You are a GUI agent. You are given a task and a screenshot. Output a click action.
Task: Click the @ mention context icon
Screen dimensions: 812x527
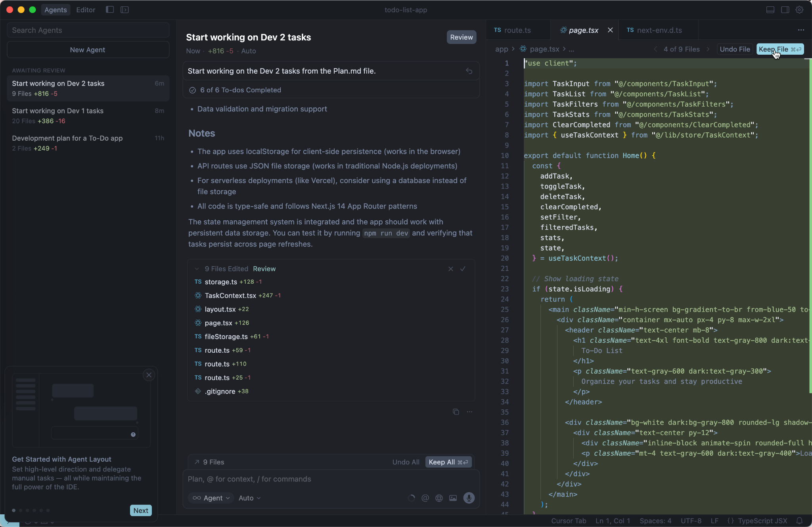(x=425, y=498)
